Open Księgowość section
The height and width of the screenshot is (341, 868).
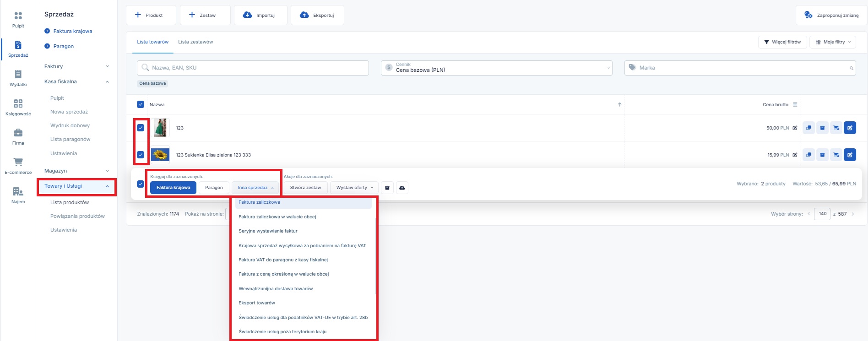click(18, 108)
